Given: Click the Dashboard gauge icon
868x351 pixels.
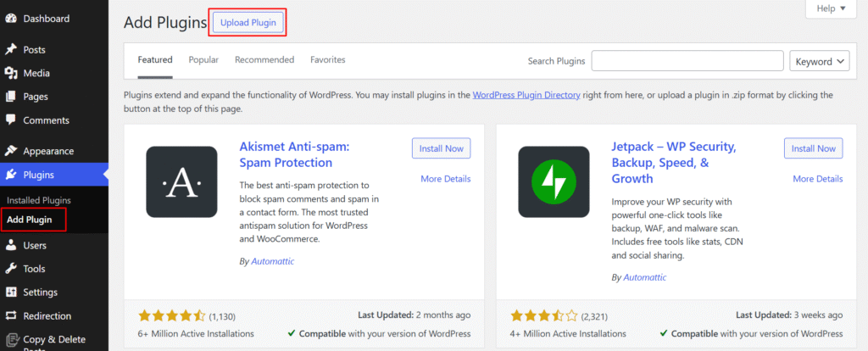Looking at the screenshot, I should pyautogui.click(x=10, y=19).
